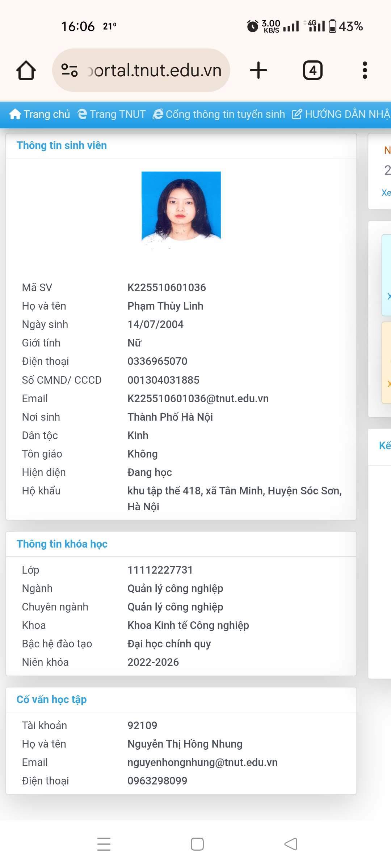391x868 pixels.
Task: Tap Android recent apps navigation button
Action: [x=104, y=844]
